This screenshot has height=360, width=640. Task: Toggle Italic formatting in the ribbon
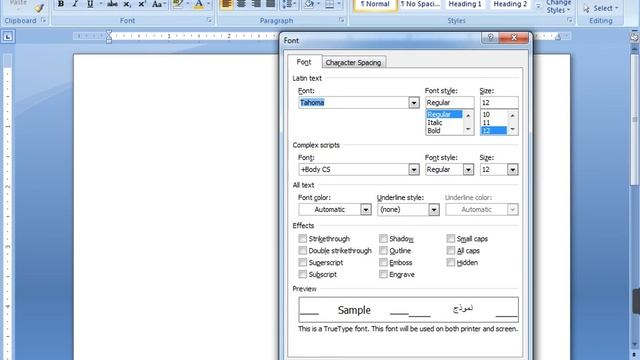pyautogui.click(x=75, y=4)
